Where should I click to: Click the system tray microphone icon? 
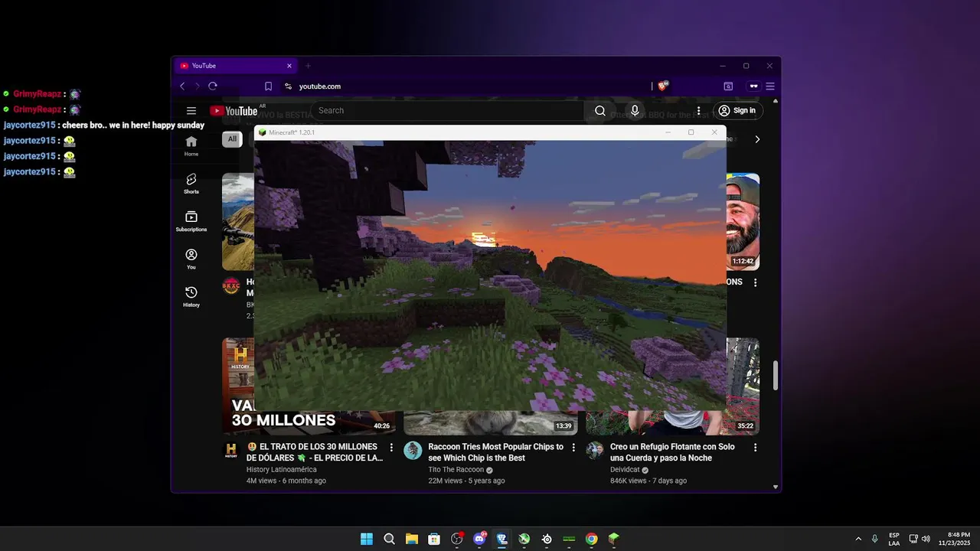[875, 539]
